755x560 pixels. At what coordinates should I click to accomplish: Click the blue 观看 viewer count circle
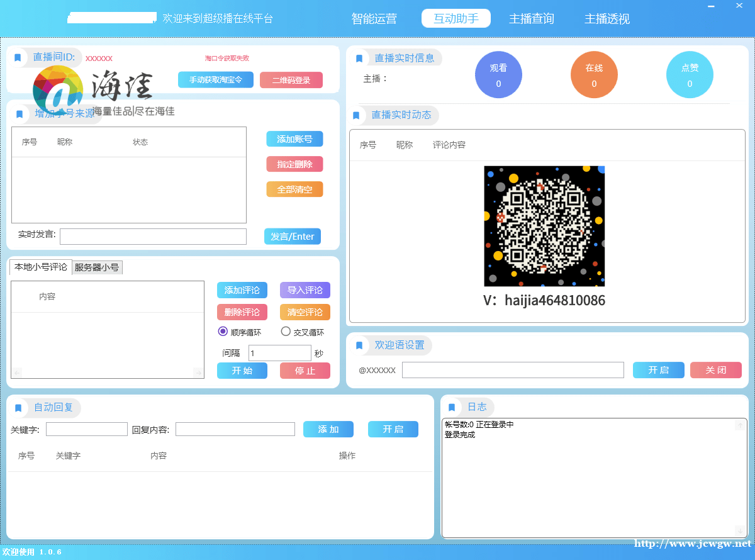[x=498, y=75]
